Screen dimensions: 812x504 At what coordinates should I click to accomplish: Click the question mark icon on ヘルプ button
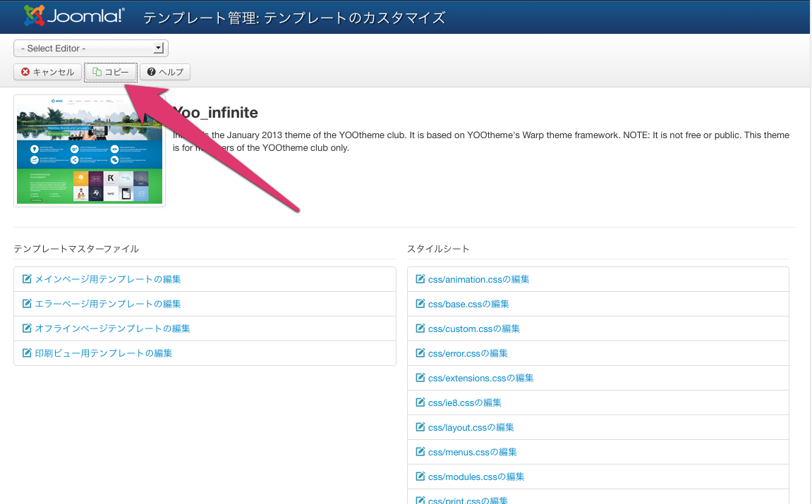pos(149,71)
